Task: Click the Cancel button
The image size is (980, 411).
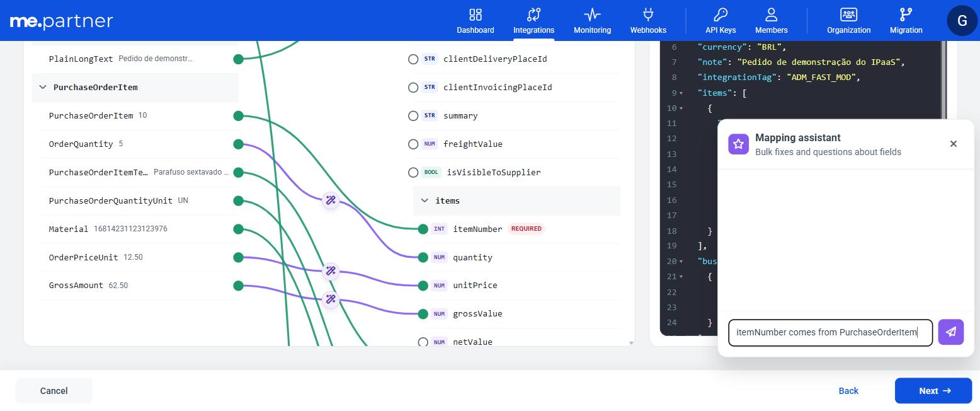Action: pyautogui.click(x=54, y=391)
